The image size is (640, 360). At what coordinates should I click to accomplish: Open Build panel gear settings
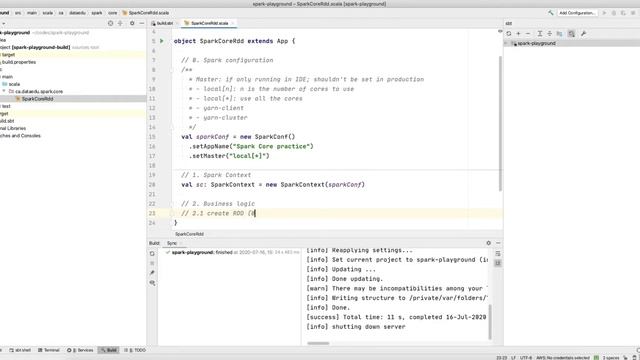click(489, 243)
